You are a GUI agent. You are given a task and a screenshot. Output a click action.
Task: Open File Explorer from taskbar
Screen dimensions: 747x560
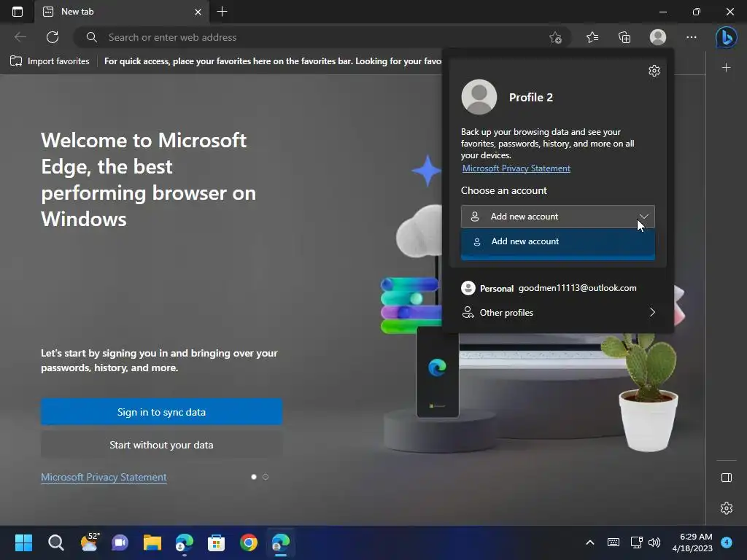pyautogui.click(x=152, y=542)
